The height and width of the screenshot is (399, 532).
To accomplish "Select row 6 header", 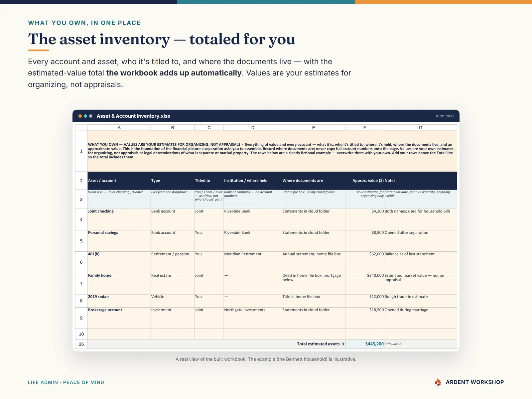I will 81,262.
